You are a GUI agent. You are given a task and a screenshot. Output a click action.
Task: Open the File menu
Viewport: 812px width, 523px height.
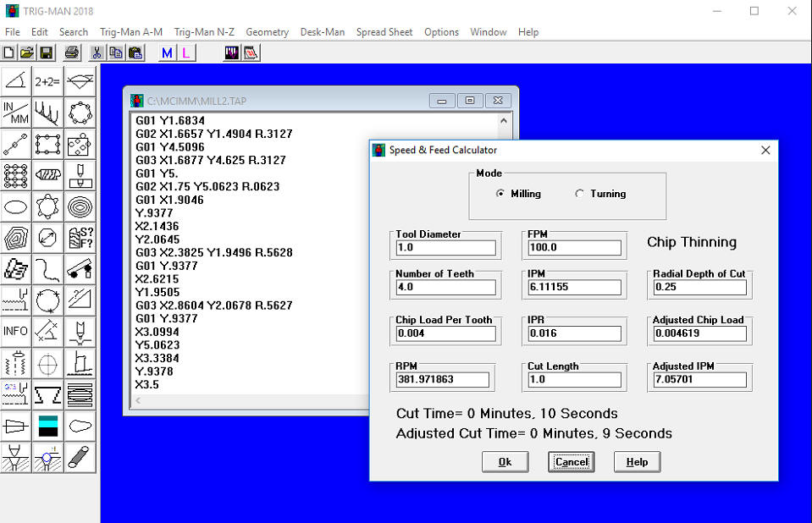(13, 32)
